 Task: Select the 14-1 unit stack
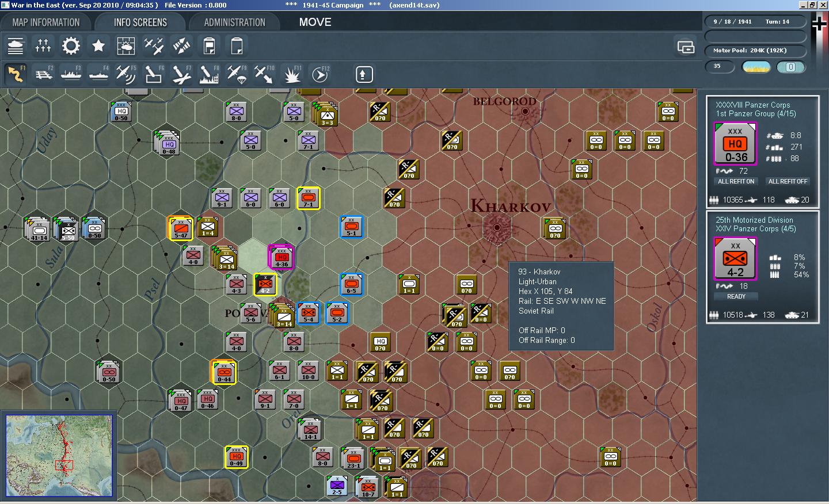[x=310, y=429]
